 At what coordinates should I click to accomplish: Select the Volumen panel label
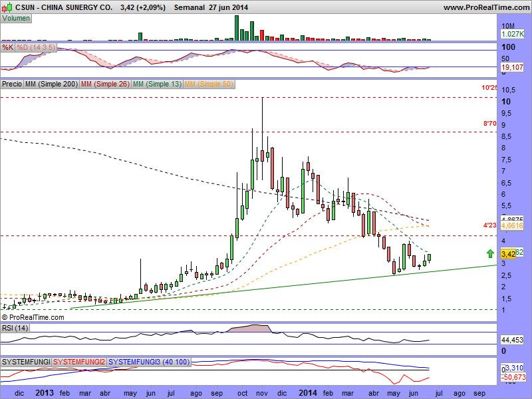(16, 19)
